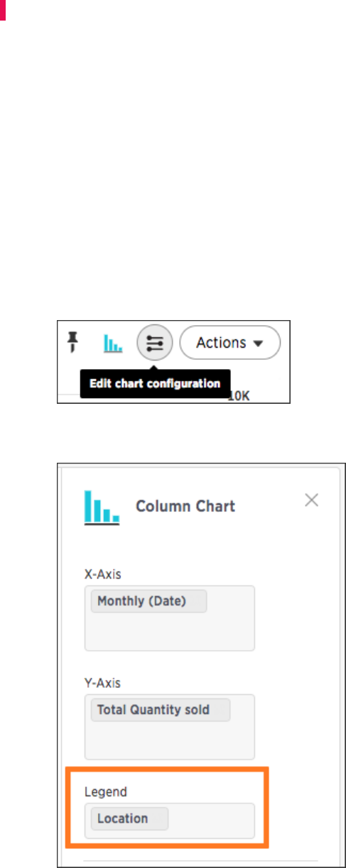
Task: Close the chart configuration panel
Action: (311, 500)
